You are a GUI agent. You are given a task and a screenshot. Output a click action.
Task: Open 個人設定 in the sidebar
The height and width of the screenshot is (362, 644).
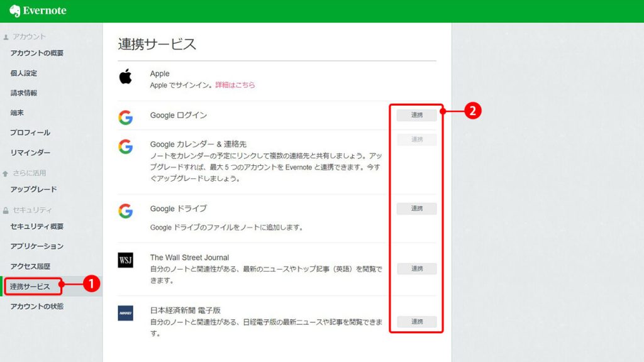click(x=24, y=73)
